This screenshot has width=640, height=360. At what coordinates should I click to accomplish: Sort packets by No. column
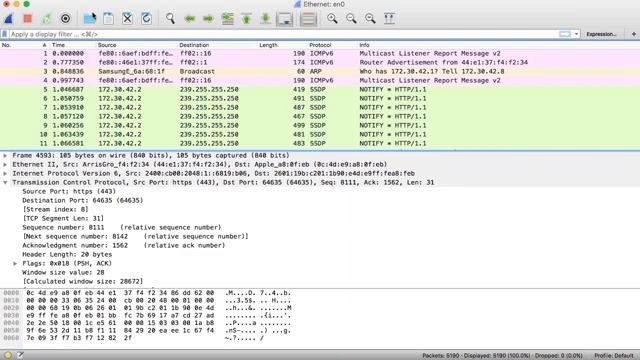click(x=24, y=45)
